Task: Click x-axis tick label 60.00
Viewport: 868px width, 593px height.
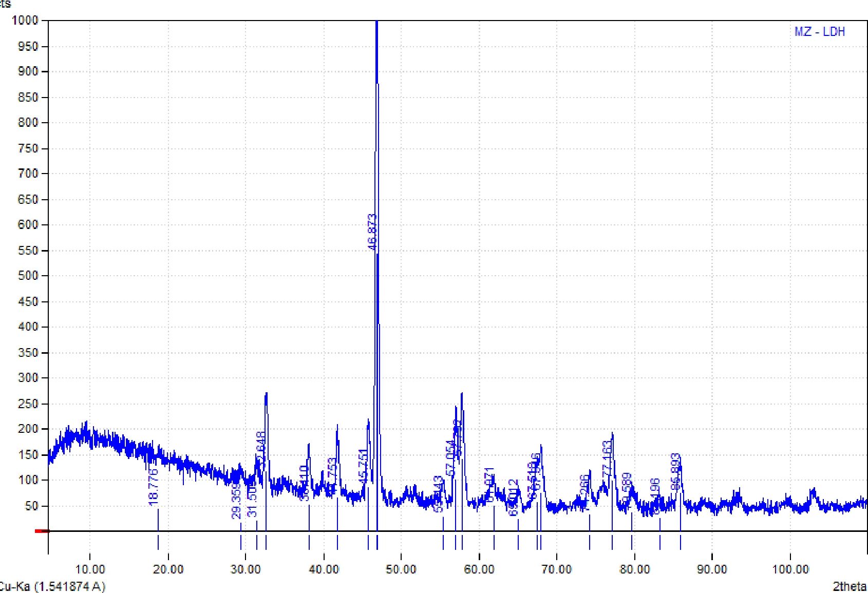Action: click(479, 569)
